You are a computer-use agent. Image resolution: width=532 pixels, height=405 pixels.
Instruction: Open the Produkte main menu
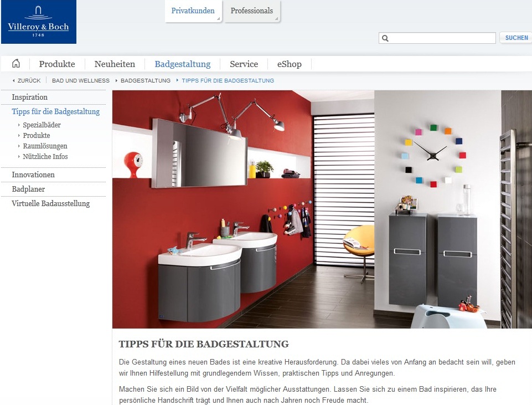click(57, 64)
